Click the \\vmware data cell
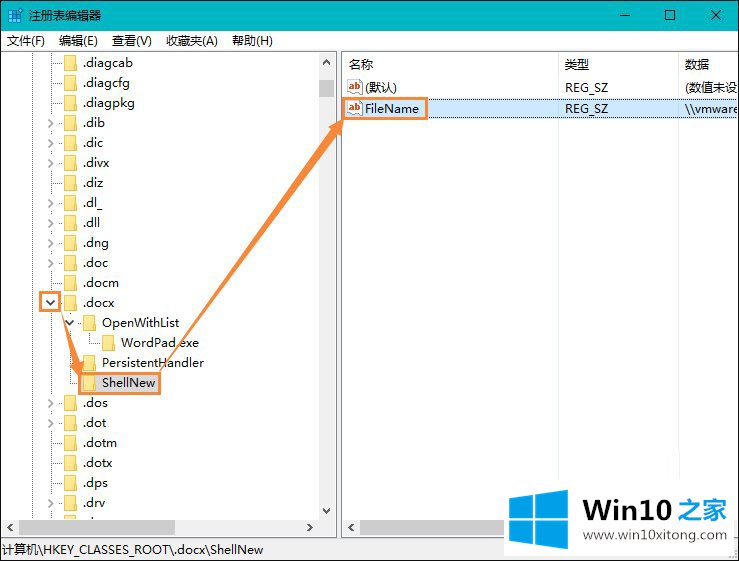This screenshot has width=739, height=561. tap(710, 109)
